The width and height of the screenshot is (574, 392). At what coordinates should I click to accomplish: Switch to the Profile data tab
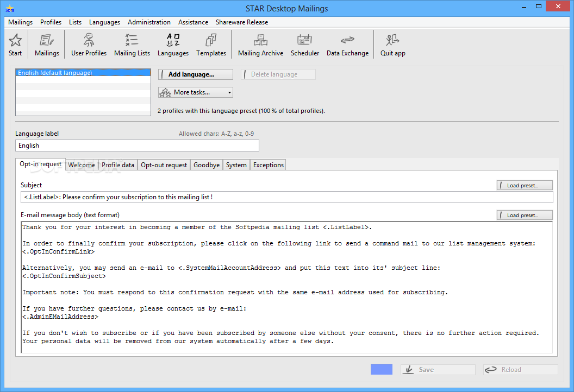click(x=118, y=165)
